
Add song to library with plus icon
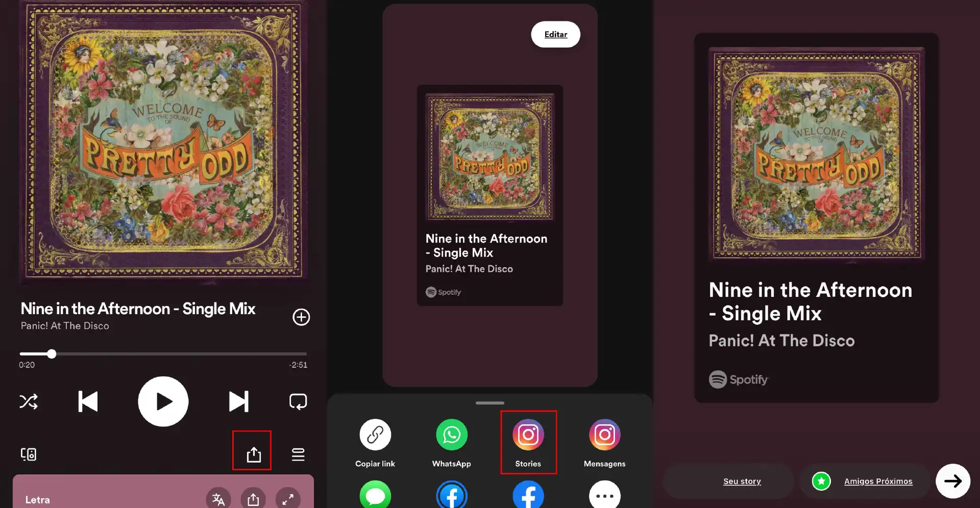301,317
